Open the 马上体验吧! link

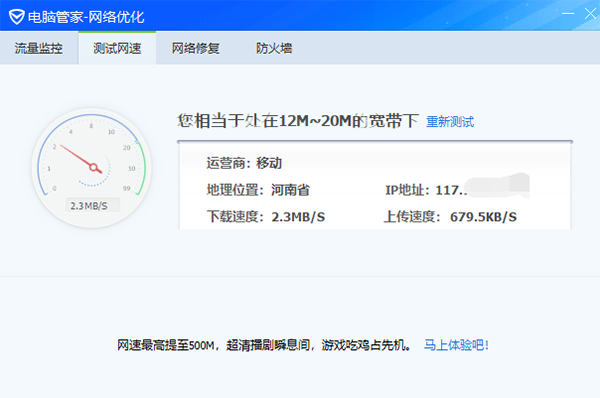[456, 345]
